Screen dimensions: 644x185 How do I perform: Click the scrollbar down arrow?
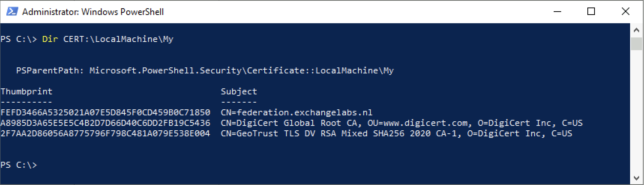636,178
